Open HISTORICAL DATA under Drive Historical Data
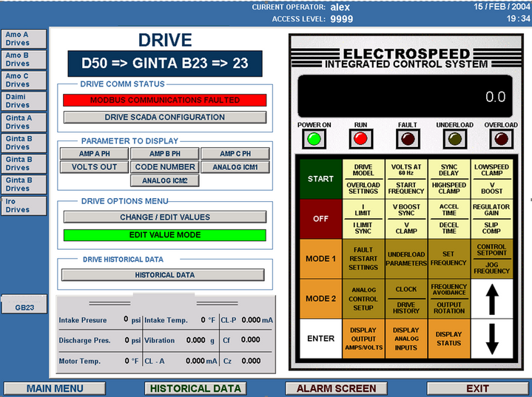 (163, 275)
